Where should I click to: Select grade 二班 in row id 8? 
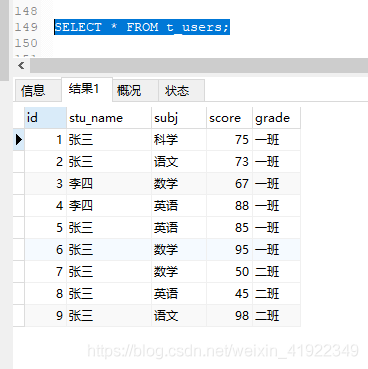(x=276, y=294)
